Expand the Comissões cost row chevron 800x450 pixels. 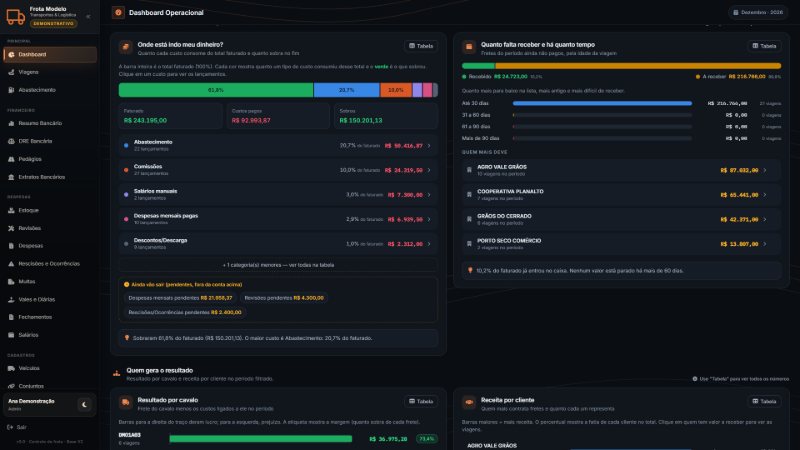click(429, 170)
